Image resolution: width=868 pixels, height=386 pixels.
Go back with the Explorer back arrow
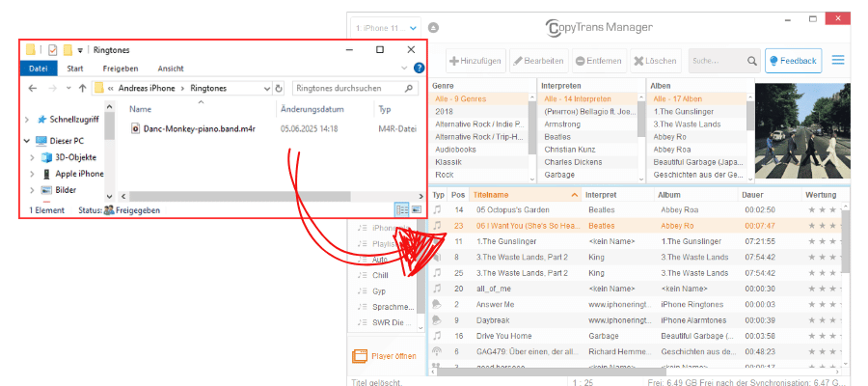tap(33, 88)
